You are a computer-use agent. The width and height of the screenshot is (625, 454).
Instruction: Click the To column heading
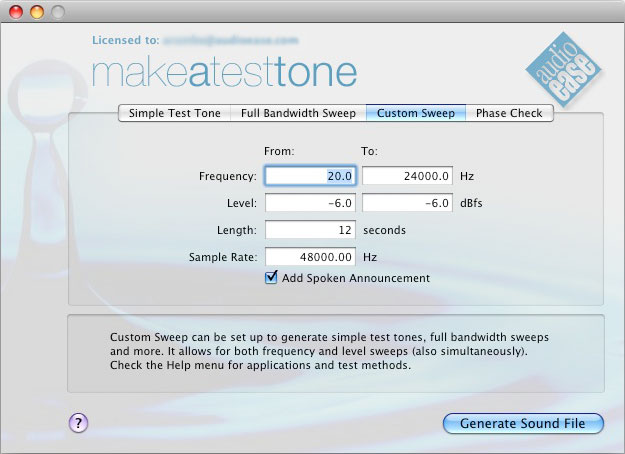[x=369, y=151]
